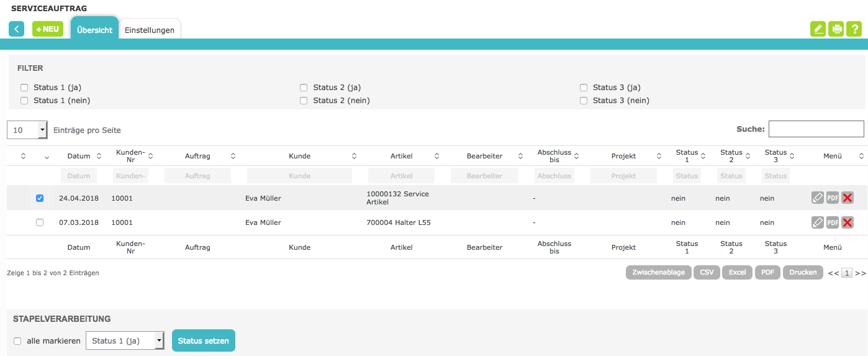The height and width of the screenshot is (356, 868).
Task: Click the printer icon in top toolbar
Action: coord(836,29)
